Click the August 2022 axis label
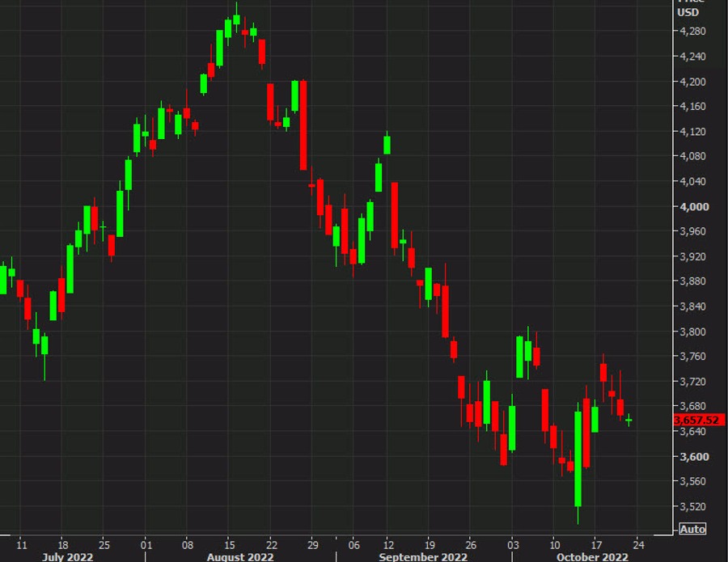 coord(239,556)
